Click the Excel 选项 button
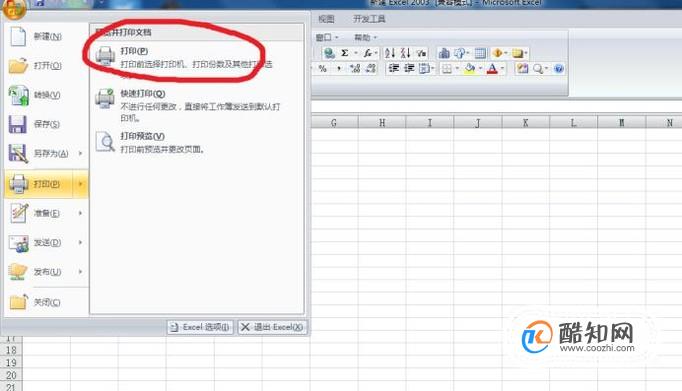The image size is (682, 391). tap(201, 327)
